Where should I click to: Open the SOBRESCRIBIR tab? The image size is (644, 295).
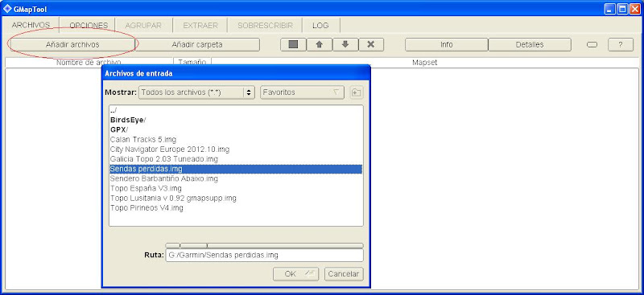266,26
